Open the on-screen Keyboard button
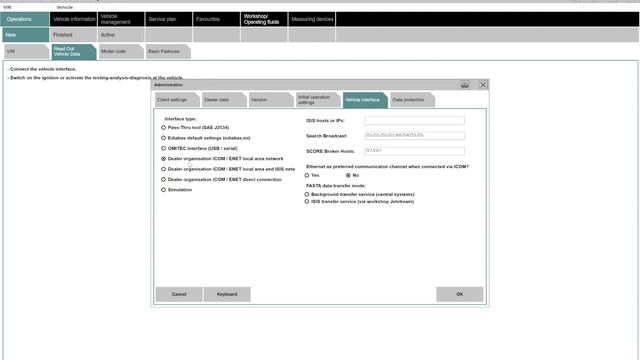640x360 pixels. tap(227, 294)
